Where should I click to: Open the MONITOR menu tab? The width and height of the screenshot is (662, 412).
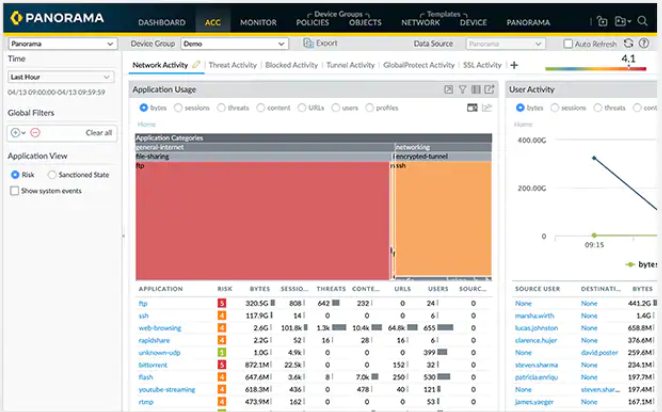pyautogui.click(x=258, y=22)
